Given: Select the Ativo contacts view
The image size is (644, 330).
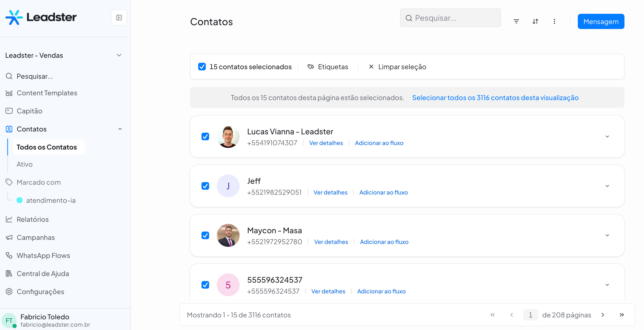Looking at the screenshot, I should tap(25, 164).
